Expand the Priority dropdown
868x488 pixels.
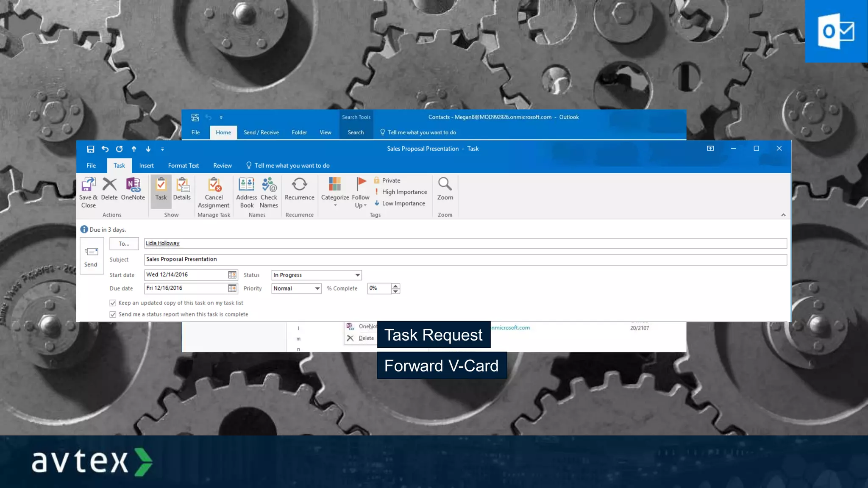[317, 289]
